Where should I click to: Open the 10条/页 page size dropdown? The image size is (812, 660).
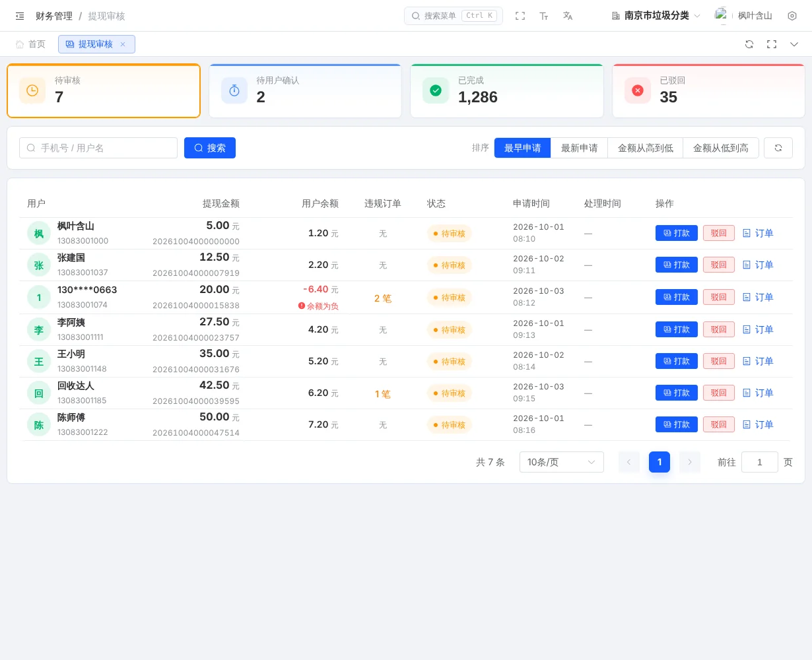(562, 462)
